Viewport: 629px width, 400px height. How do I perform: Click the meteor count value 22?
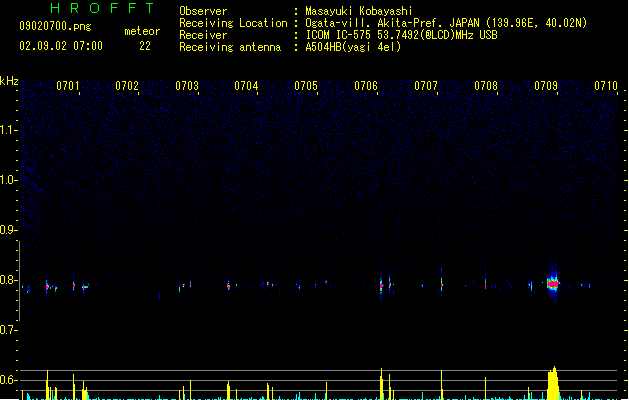[x=145, y=46]
